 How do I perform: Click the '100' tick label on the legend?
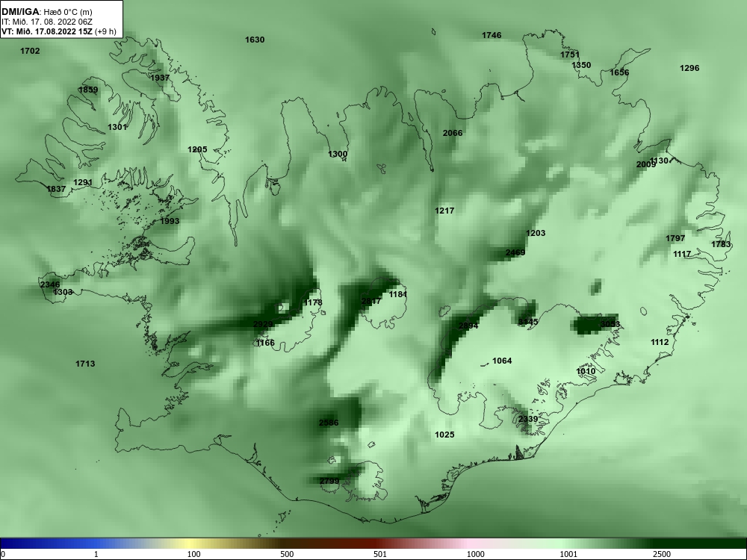193,554
